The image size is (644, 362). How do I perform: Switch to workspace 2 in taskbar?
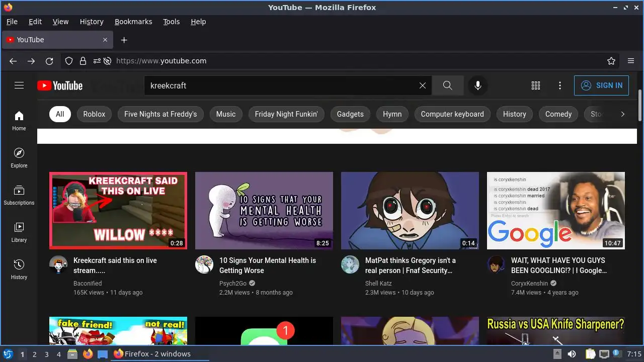tap(34, 354)
